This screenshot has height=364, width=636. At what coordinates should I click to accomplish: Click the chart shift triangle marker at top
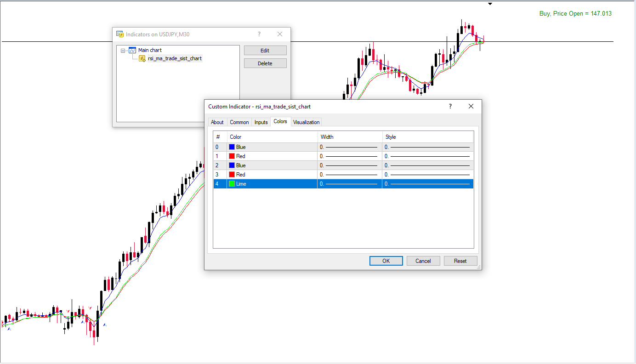(x=490, y=4)
